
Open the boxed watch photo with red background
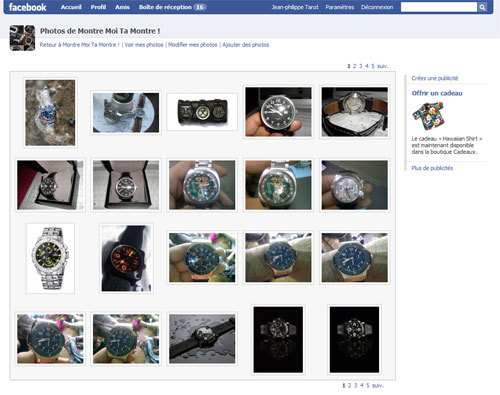click(x=50, y=185)
